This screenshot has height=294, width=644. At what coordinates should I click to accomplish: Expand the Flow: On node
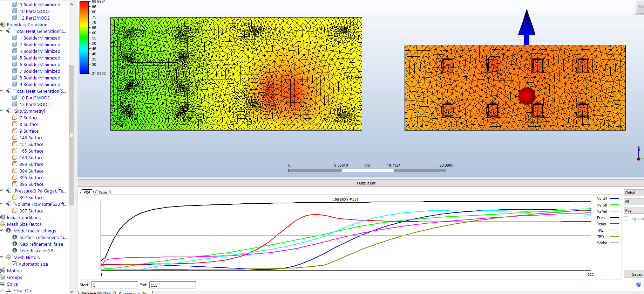point(2,290)
